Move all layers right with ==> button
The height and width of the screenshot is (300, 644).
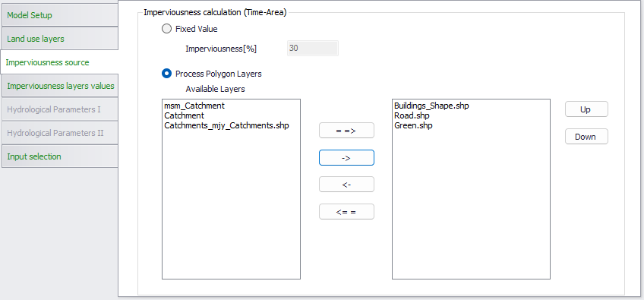346,131
